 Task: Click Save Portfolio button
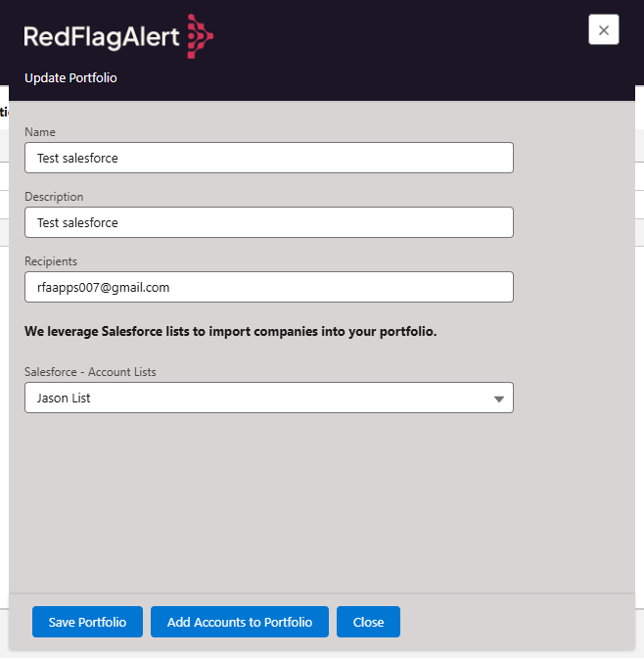[x=87, y=622]
